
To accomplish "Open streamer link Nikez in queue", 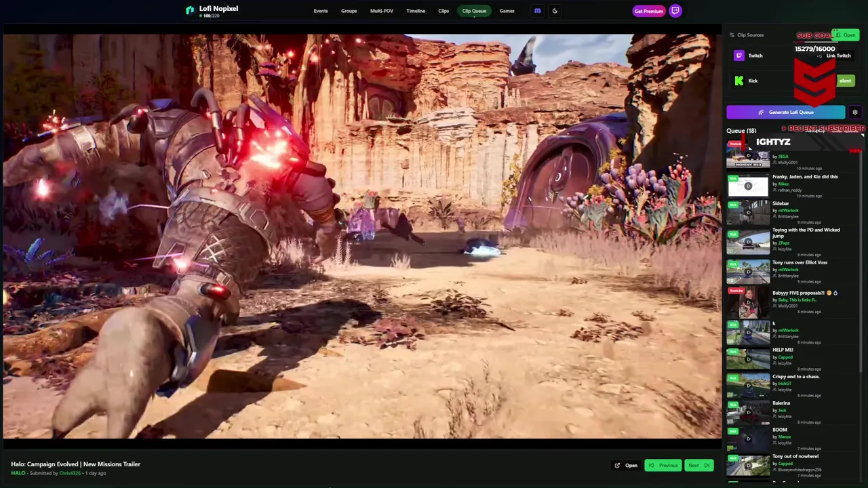I will [783, 184].
